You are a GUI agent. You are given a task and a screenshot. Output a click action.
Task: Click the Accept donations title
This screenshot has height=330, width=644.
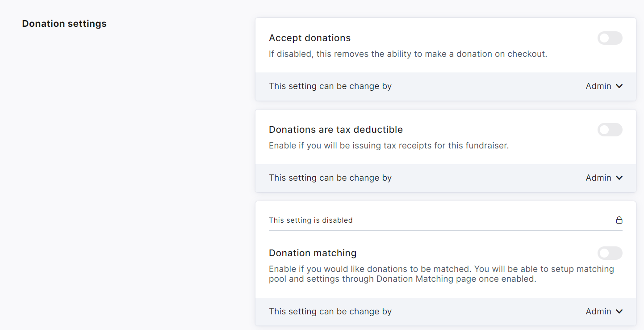click(309, 38)
